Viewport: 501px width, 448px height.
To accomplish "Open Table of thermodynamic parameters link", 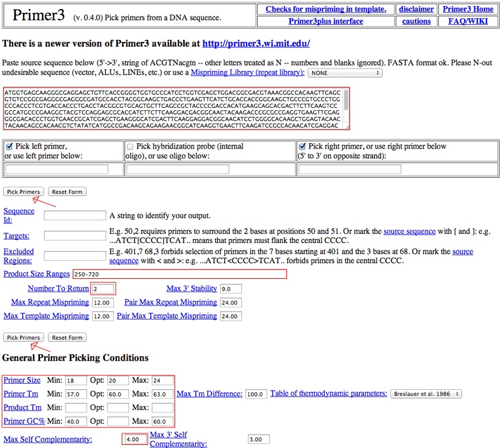I will click(328, 393).
